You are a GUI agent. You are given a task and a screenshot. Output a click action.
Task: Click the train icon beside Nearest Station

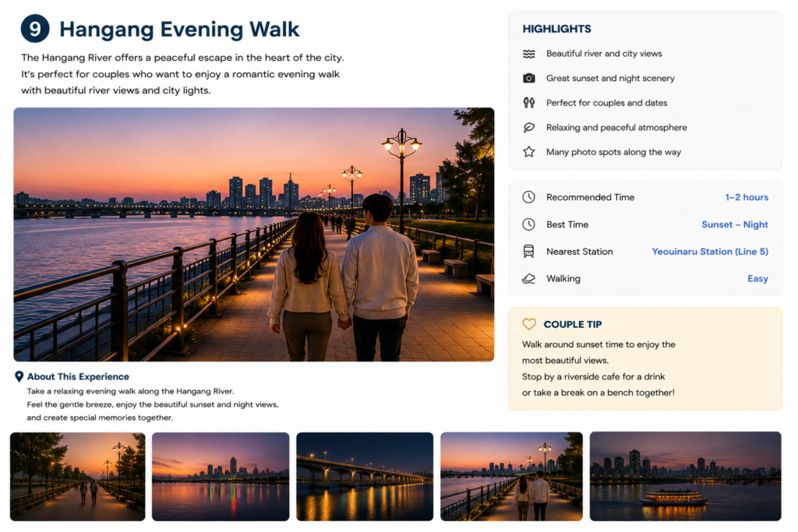[x=529, y=252]
